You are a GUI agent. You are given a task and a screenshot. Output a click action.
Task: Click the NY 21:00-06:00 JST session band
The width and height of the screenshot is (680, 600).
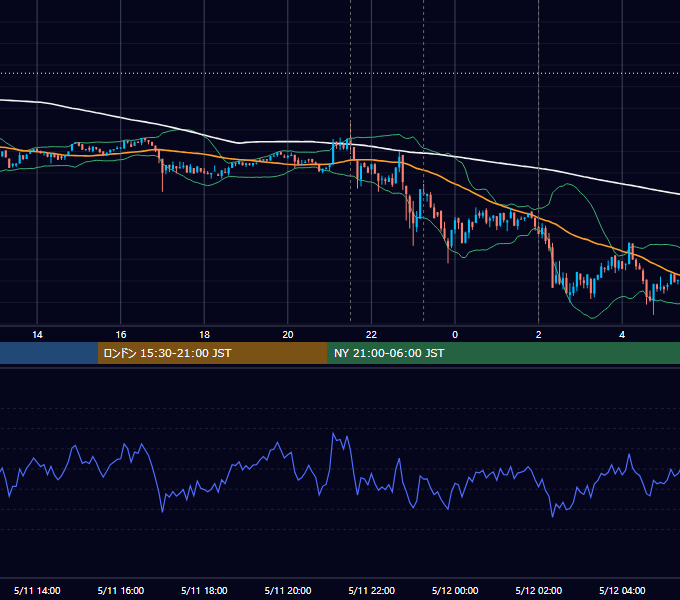click(x=503, y=353)
